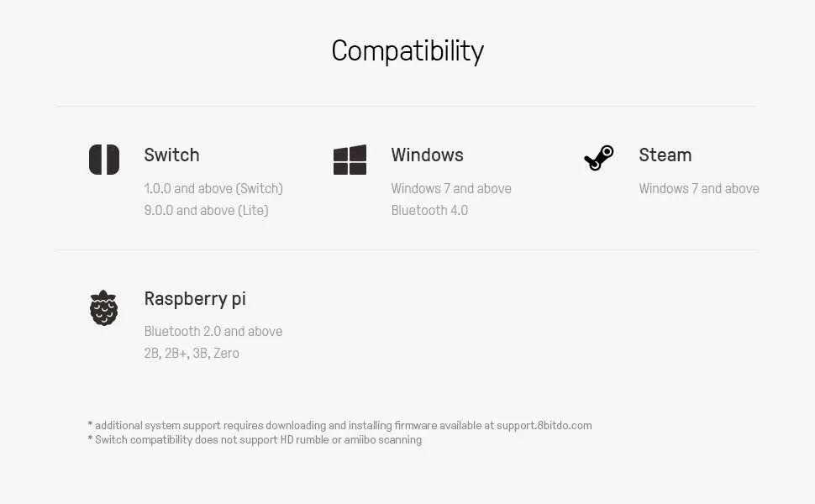Click the '9.0.0 and above (Lite)' text
The image size is (815, 504).
tap(206, 210)
